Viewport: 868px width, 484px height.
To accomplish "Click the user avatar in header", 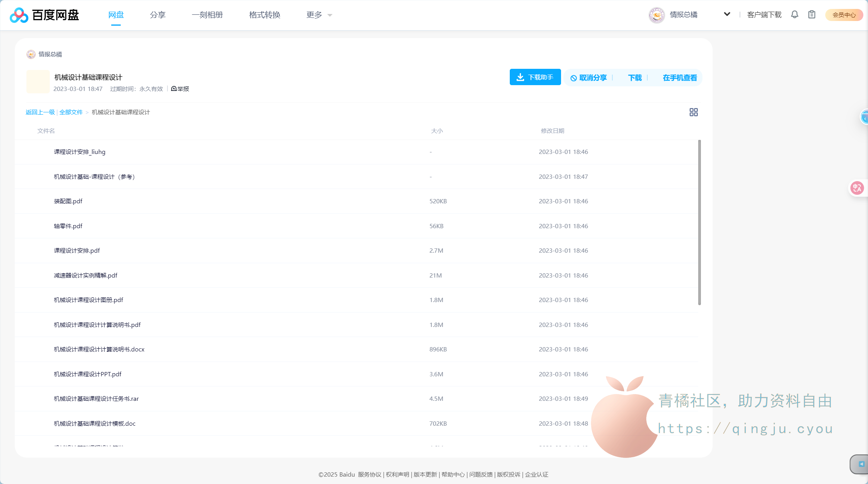I will [657, 15].
